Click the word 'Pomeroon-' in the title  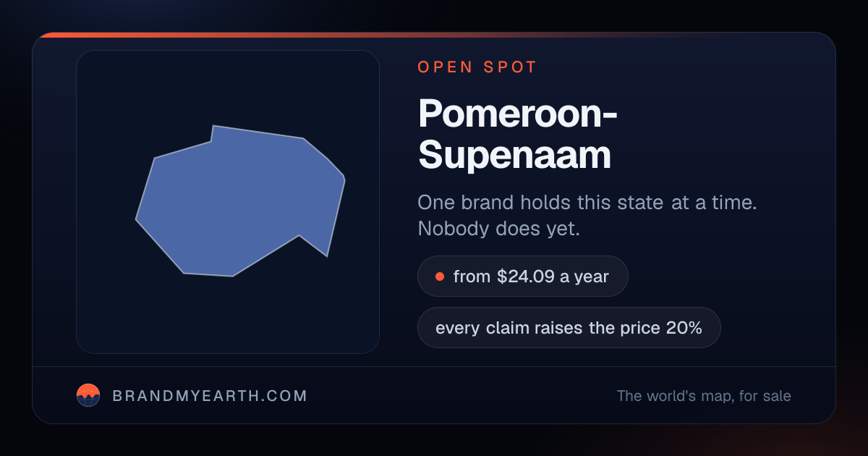[517, 114]
